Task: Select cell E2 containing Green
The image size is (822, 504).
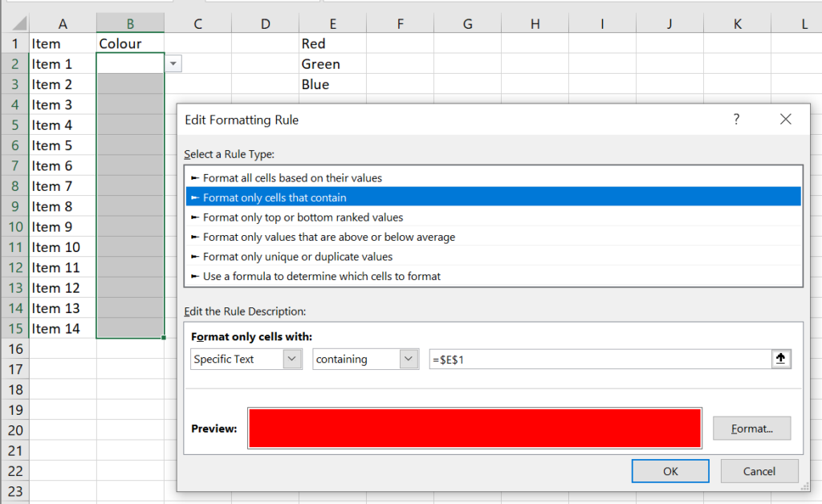Action: pyautogui.click(x=332, y=64)
